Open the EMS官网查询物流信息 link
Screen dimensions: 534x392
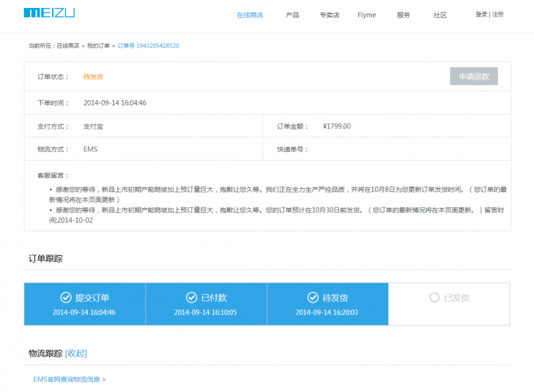(x=69, y=379)
